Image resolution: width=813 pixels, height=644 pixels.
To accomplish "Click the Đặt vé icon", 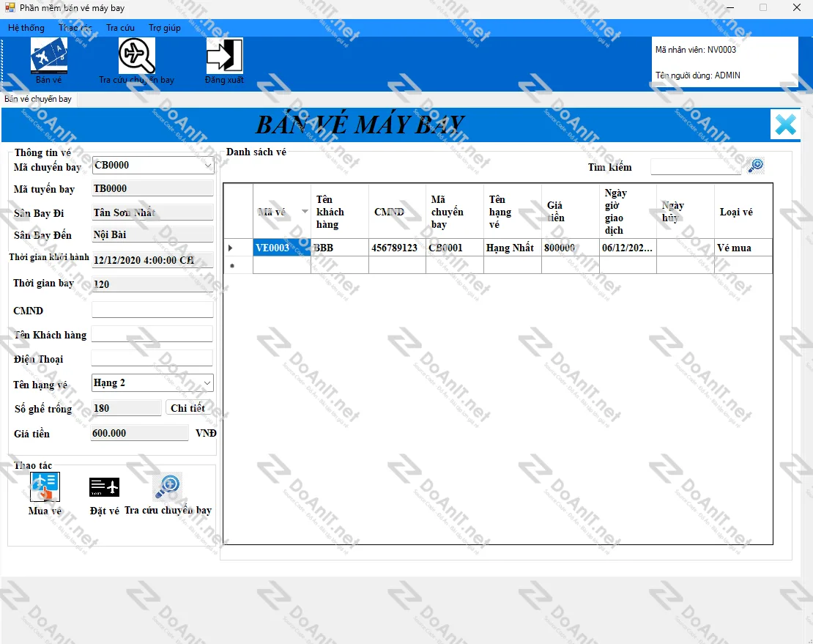I will [104, 487].
